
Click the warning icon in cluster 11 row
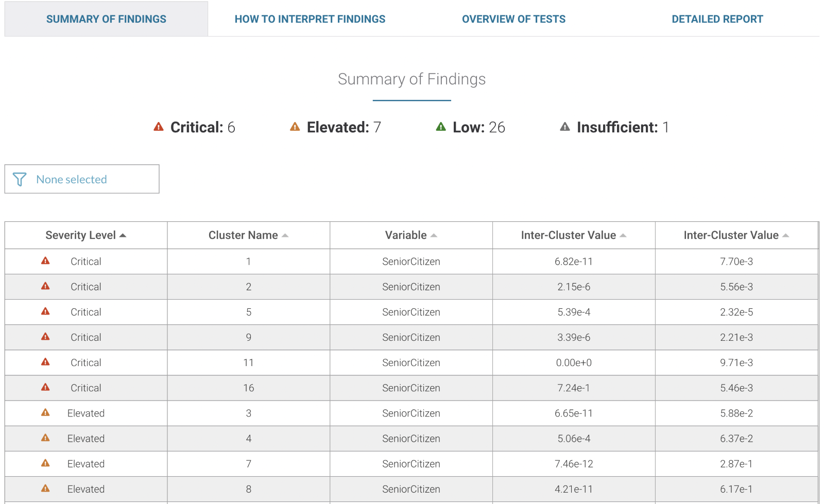(45, 362)
